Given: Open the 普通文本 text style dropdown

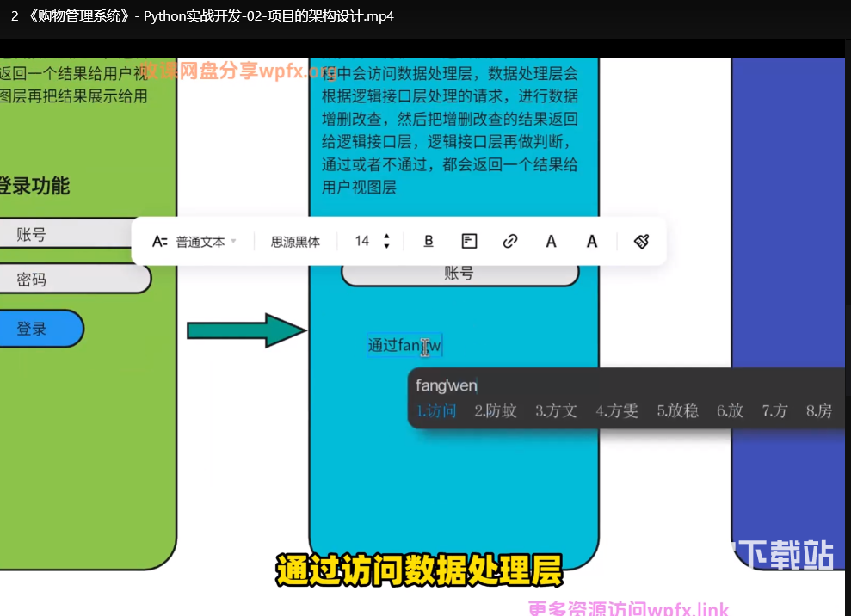Looking at the screenshot, I should point(206,242).
